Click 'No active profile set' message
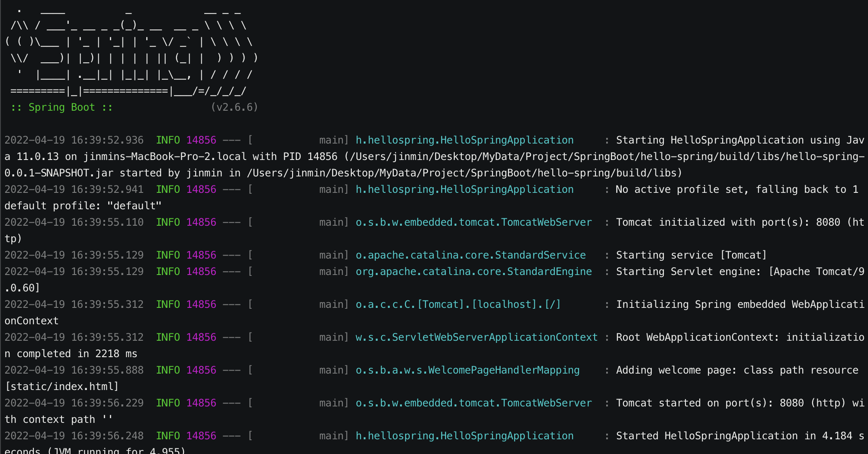 [682, 189]
